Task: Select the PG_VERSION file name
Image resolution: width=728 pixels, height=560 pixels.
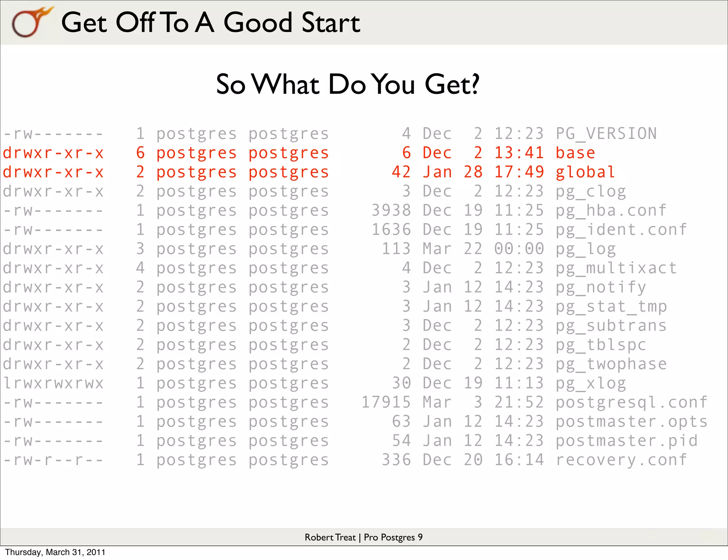Action: 606,134
